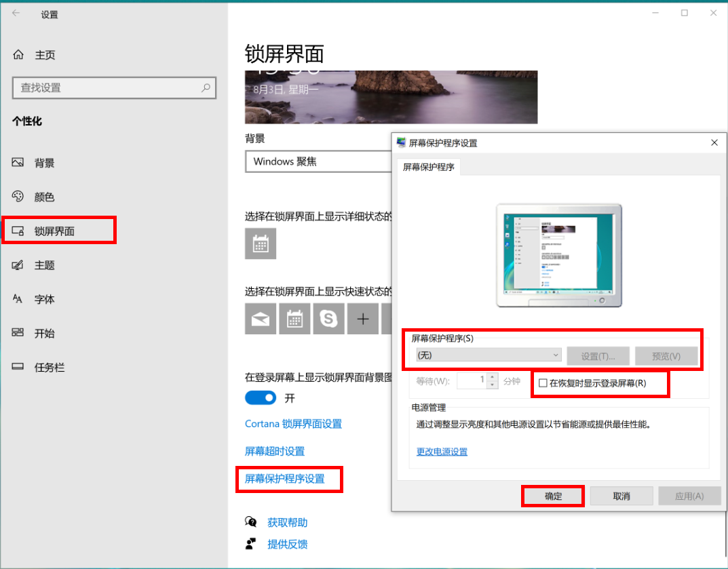Open the 更改电源设置 link
This screenshot has height=569, width=728.
pos(442,452)
